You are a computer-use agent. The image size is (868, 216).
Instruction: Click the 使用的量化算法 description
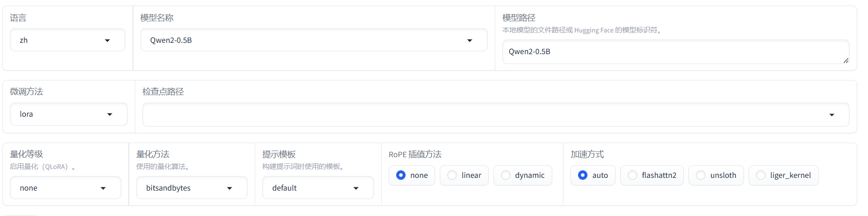click(163, 167)
